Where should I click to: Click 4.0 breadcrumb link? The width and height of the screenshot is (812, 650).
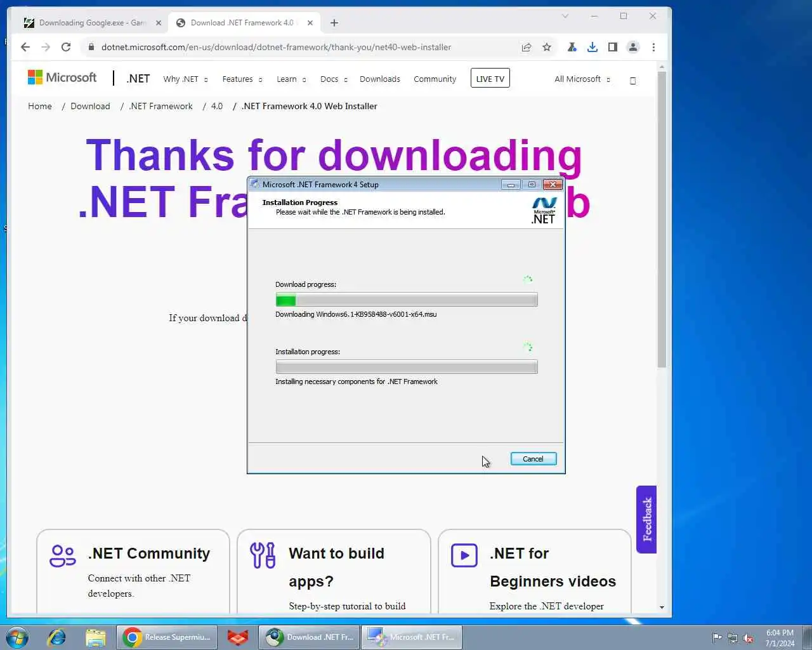pyautogui.click(x=217, y=106)
